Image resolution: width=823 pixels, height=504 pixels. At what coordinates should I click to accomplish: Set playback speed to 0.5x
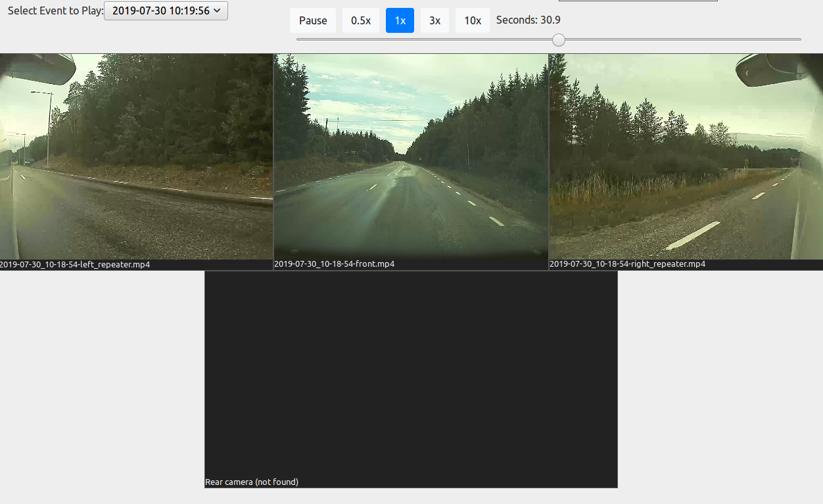[361, 20]
